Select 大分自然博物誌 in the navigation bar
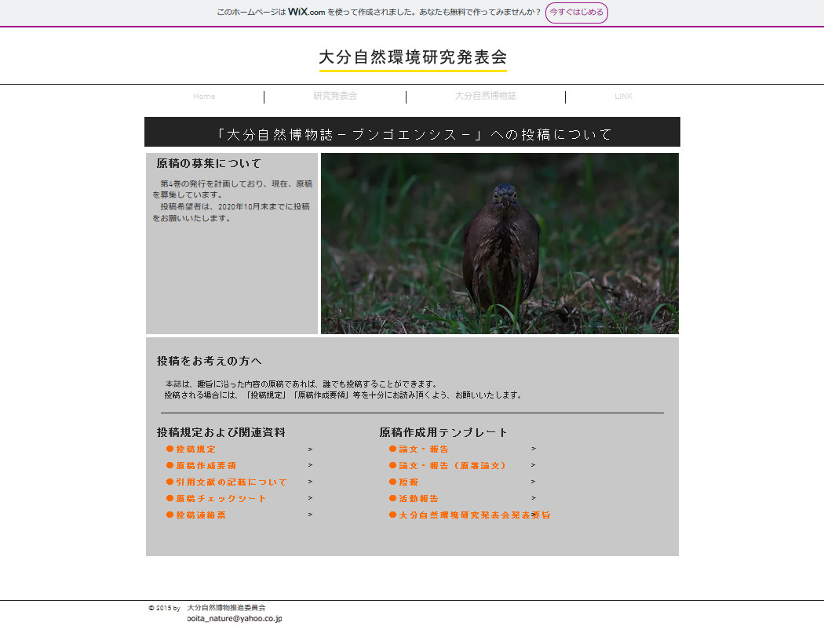Viewport: 824px width, 644px height. 485,96
